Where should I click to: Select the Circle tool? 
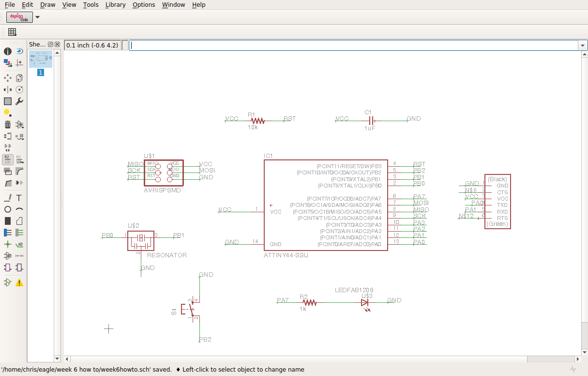tap(8, 209)
